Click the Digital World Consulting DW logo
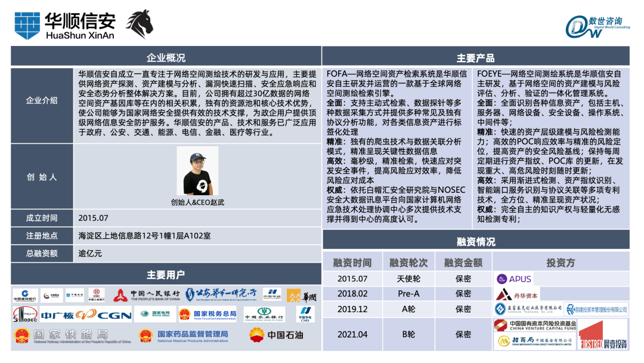Image resolution: width=644 pixels, height=363 pixels. coord(597,27)
